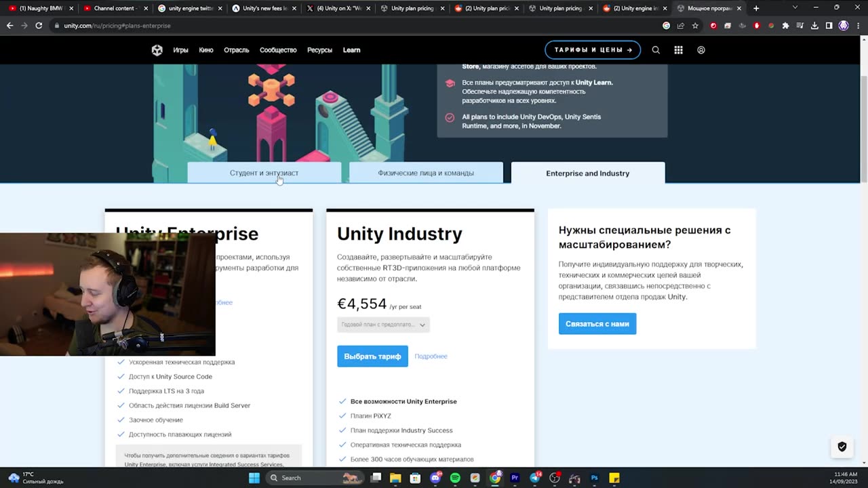This screenshot has width=868, height=488.
Task: Click the Unity Industry heading
Action: [399, 234]
